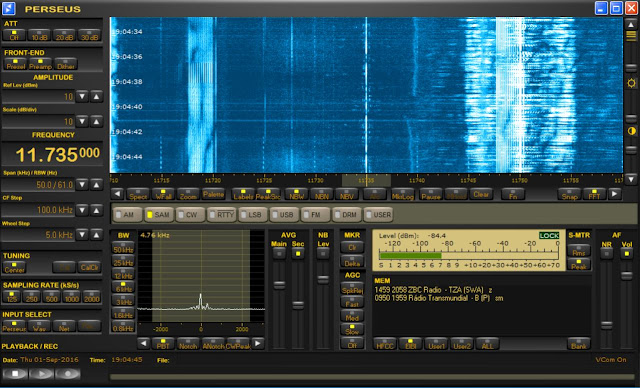Decrease the CF Step with down arrow

click(x=82, y=210)
